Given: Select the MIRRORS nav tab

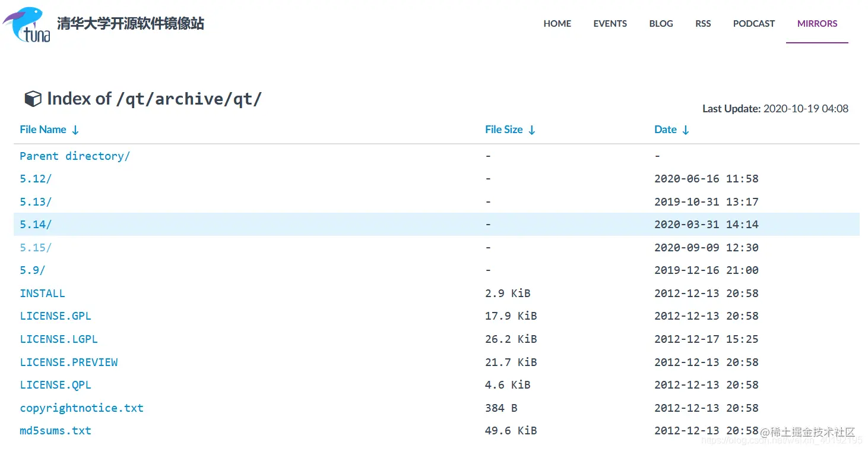Looking at the screenshot, I should [x=818, y=24].
